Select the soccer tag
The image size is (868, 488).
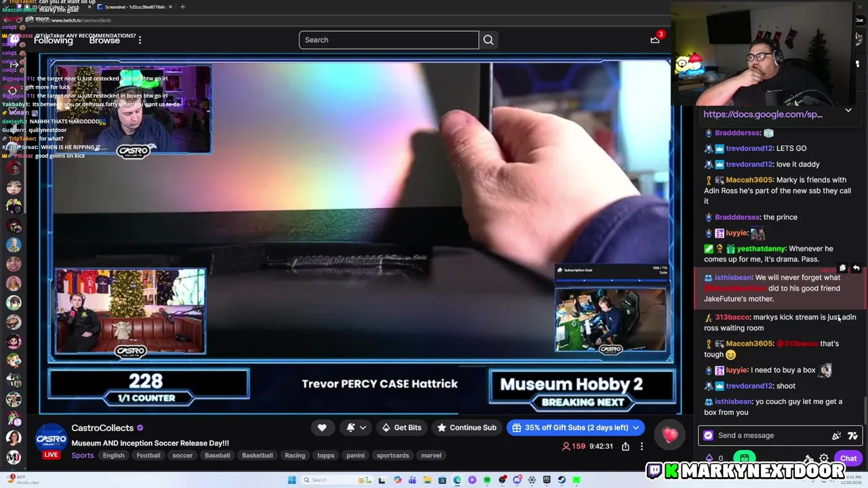182,455
